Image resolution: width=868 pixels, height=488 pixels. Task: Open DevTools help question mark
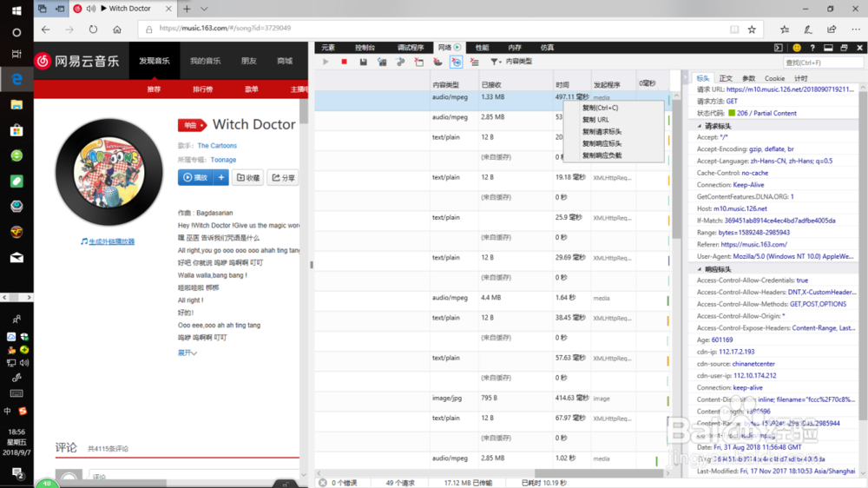812,48
